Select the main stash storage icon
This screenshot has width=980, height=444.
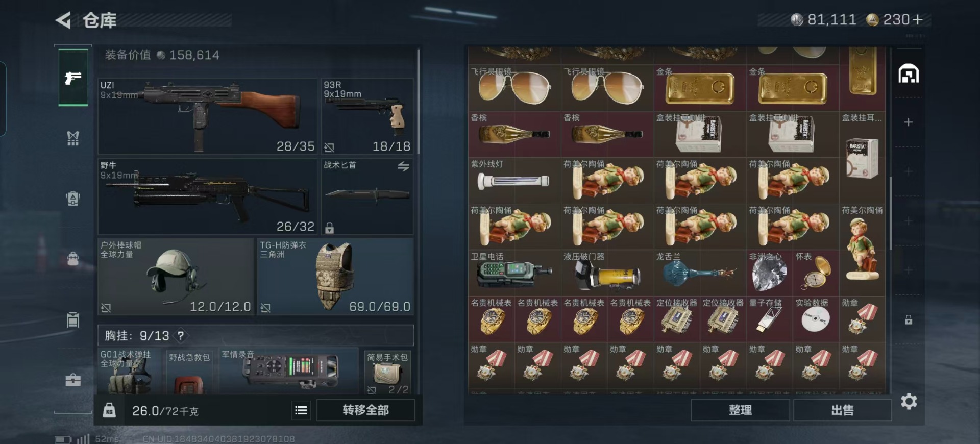tap(909, 74)
